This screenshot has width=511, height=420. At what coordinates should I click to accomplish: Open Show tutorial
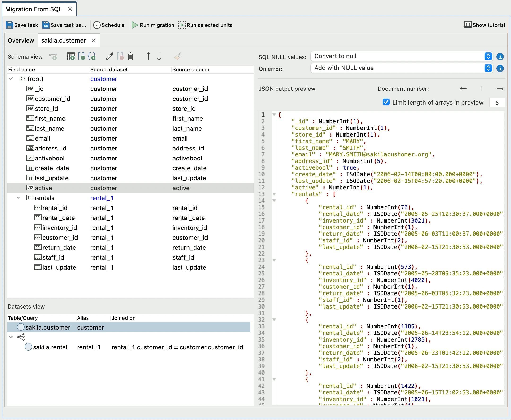pos(485,25)
